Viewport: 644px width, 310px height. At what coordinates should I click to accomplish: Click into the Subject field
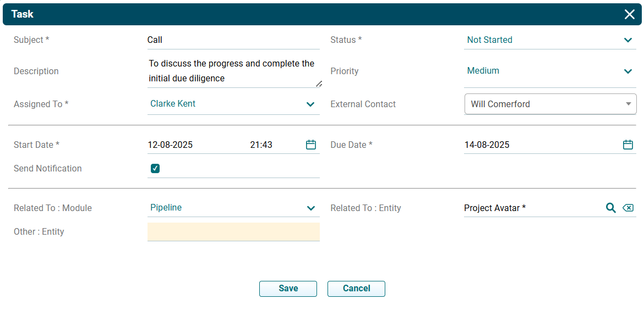233,40
